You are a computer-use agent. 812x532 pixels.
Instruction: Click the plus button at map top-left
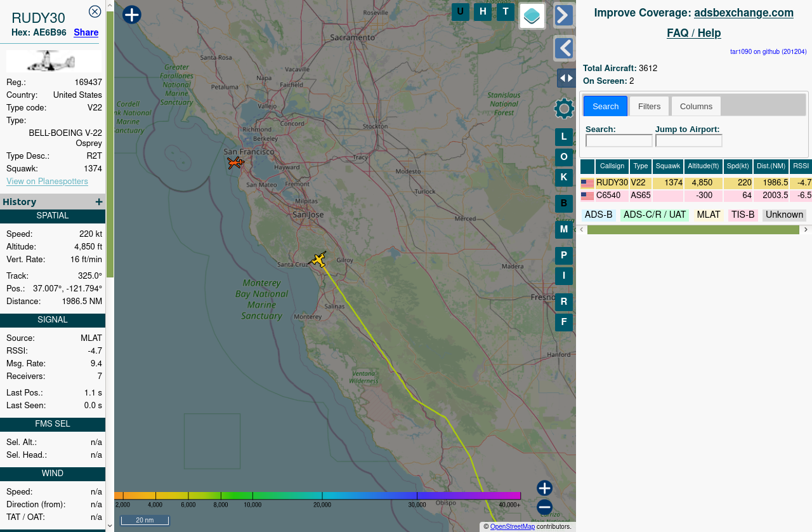(x=131, y=15)
